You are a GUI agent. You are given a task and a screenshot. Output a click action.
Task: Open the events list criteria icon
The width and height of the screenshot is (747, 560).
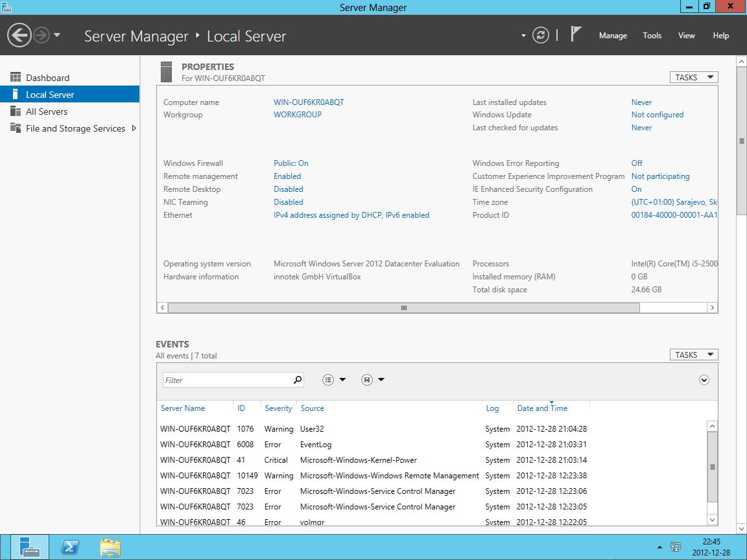tap(327, 380)
